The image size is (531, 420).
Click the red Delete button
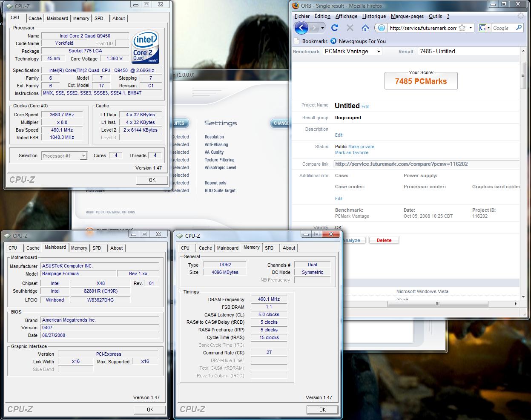click(x=384, y=240)
